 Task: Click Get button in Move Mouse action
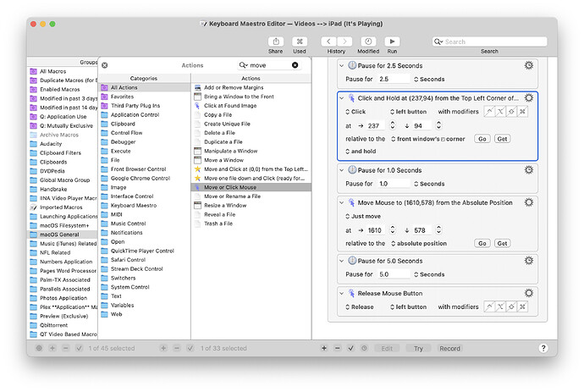(x=502, y=243)
